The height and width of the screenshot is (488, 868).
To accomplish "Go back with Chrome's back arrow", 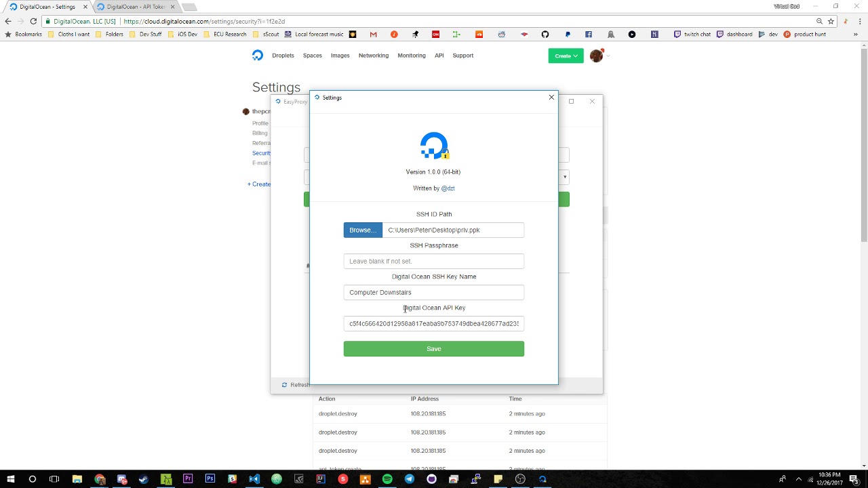I will point(8,21).
